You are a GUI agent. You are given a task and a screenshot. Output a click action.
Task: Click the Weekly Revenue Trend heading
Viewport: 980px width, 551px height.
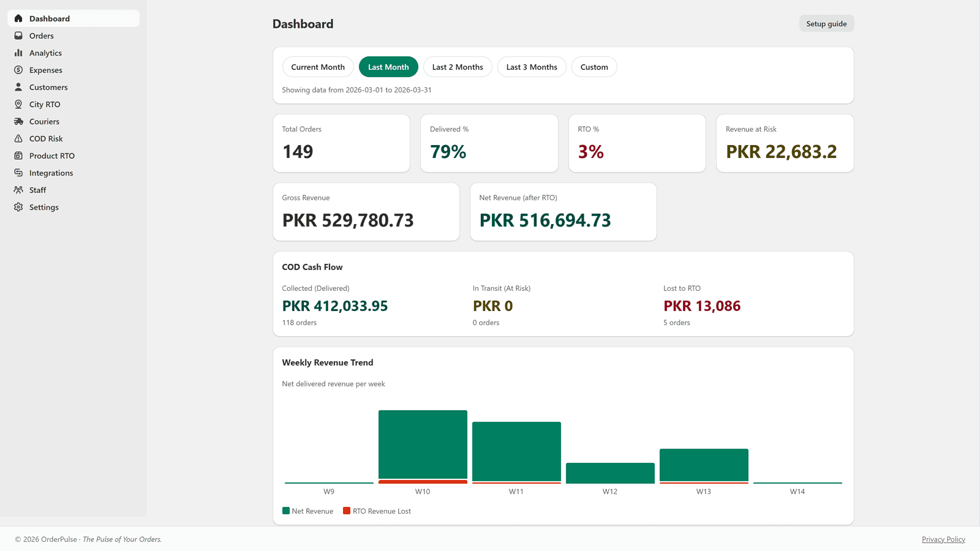pos(328,362)
